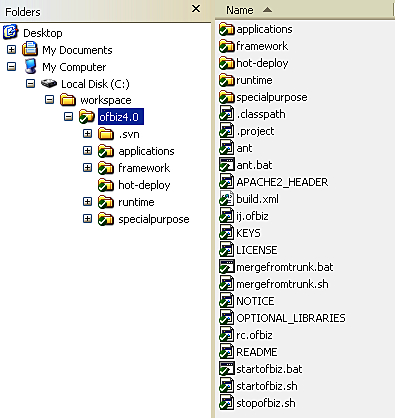395x418 pixels.
Task: Click the framework folder icon in the file list
Action: pyautogui.click(x=227, y=46)
